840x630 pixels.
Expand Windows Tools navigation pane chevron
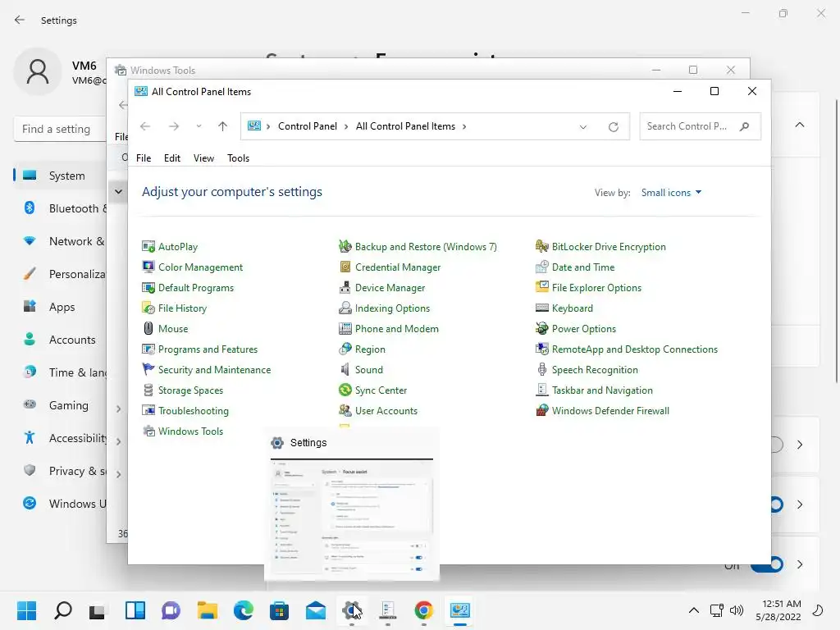pyautogui.click(x=118, y=191)
